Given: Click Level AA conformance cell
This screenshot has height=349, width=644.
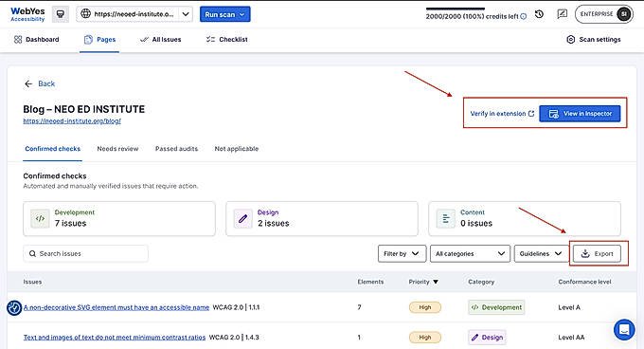Looking at the screenshot, I should [571, 338].
